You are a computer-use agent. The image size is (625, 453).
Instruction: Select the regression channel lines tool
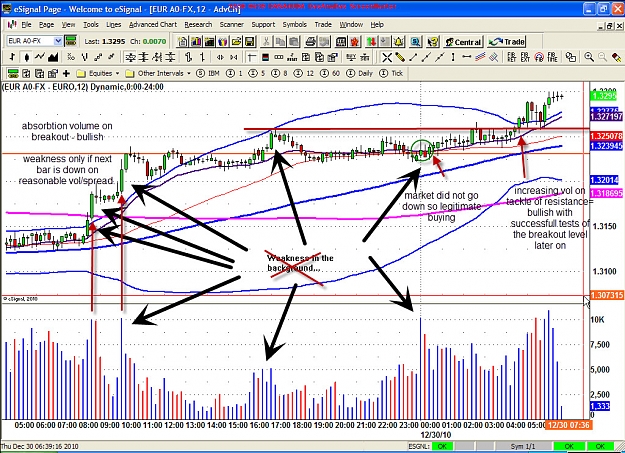tap(480, 57)
